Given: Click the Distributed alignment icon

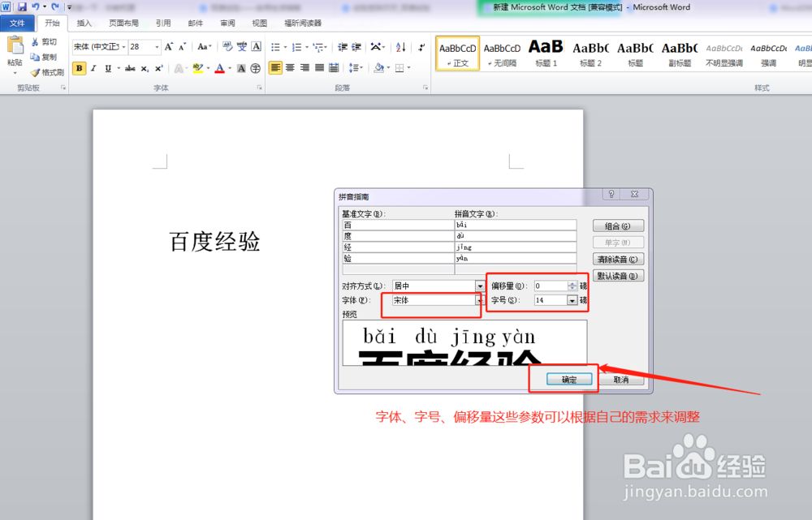Looking at the screenshot, I should (334, 68).
